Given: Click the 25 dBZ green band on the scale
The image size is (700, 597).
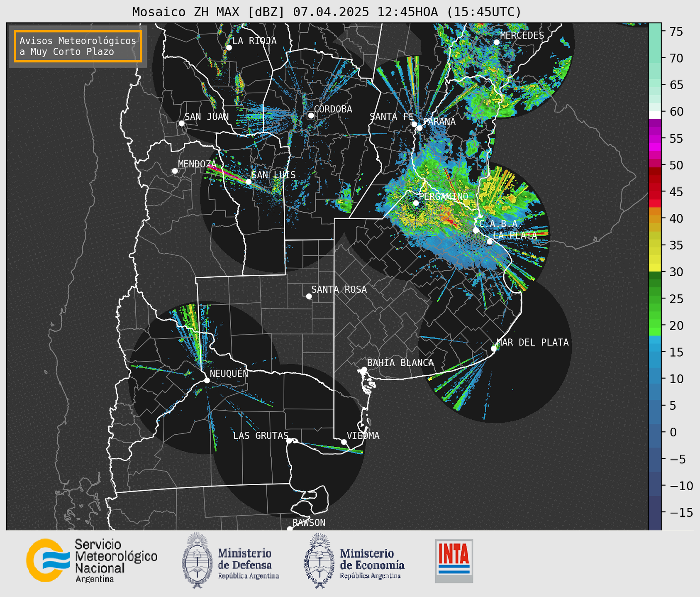Looking at the screenshot, I should (x=654, y=299).
